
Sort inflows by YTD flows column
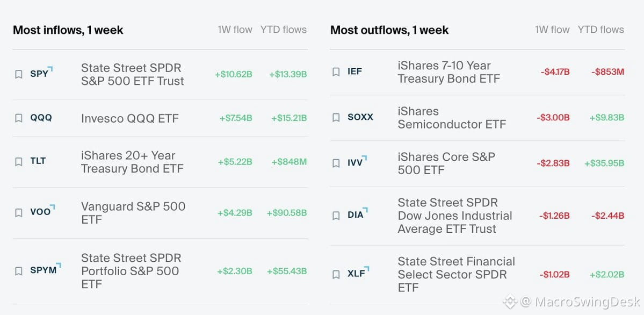tap(284, 30)
